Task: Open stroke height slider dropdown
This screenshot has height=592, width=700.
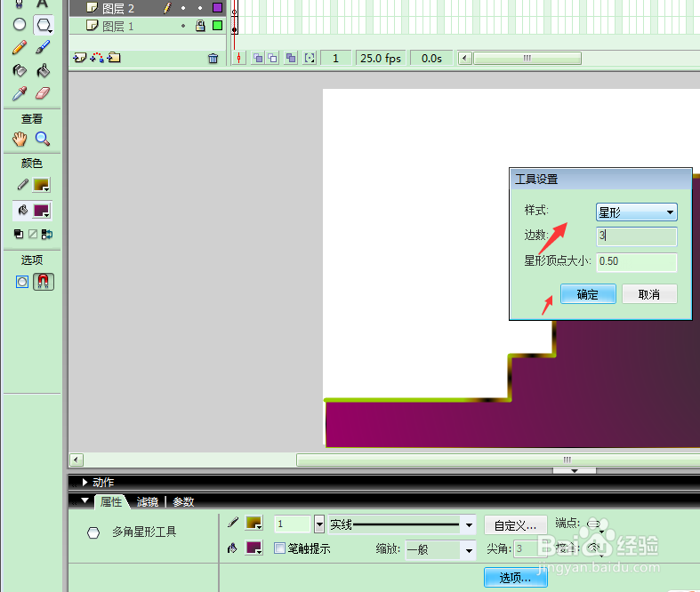Action: [319, 524]
